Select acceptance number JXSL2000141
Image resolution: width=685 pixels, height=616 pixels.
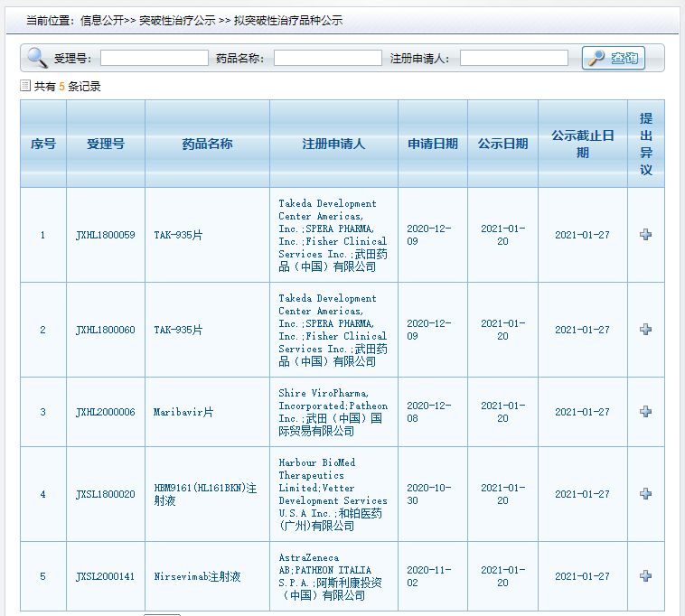106,576
